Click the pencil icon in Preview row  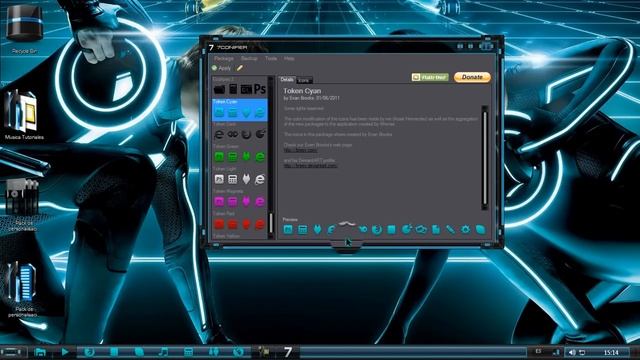click(x=451, y=230)
